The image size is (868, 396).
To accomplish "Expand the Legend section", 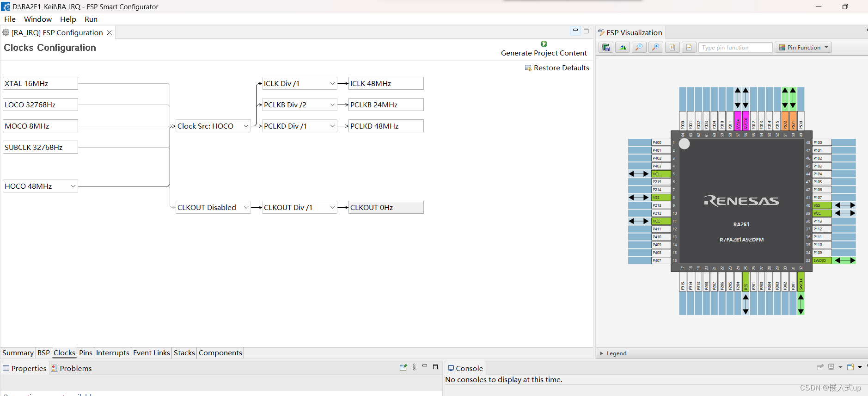I will (602, 353).
